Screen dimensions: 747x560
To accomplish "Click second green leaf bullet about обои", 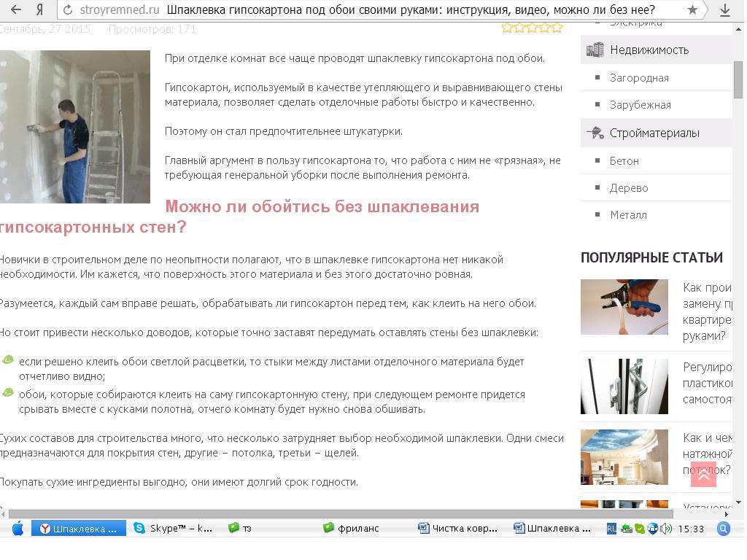I will pos(7,392).
